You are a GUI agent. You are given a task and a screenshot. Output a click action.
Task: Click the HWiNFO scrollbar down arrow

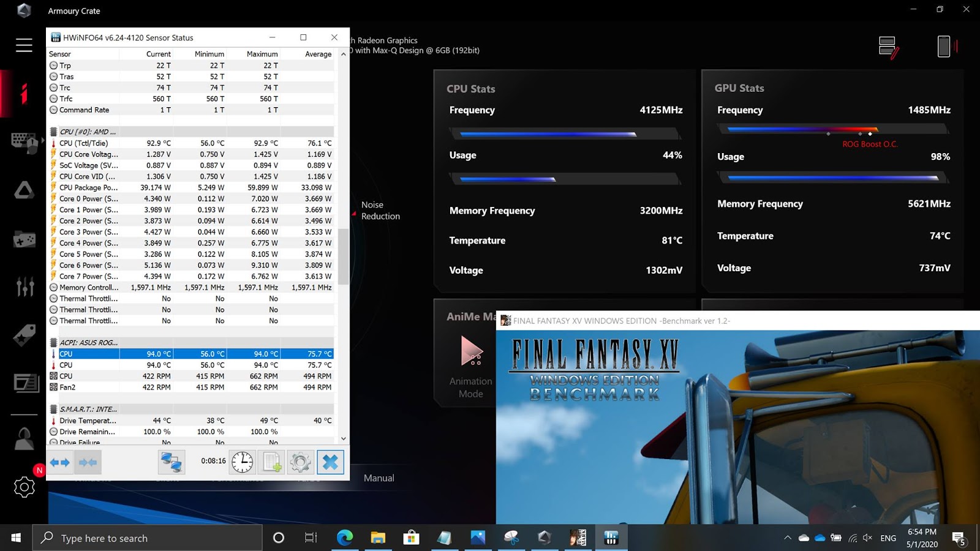343,438
